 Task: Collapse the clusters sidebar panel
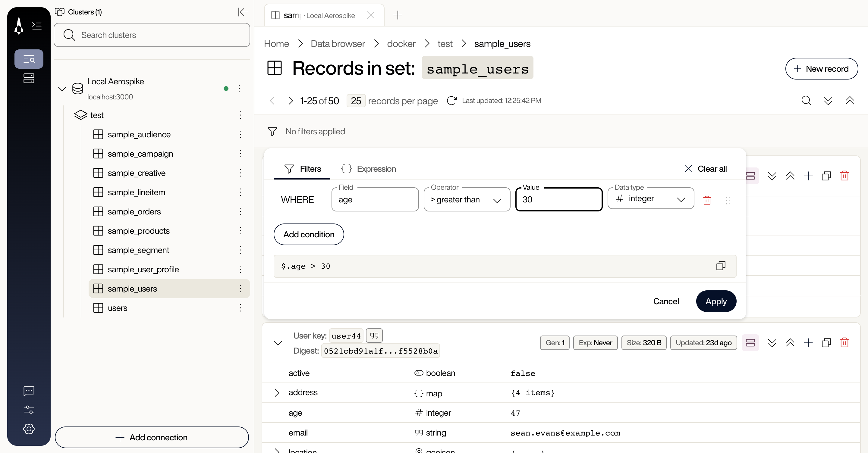(243, 12)
